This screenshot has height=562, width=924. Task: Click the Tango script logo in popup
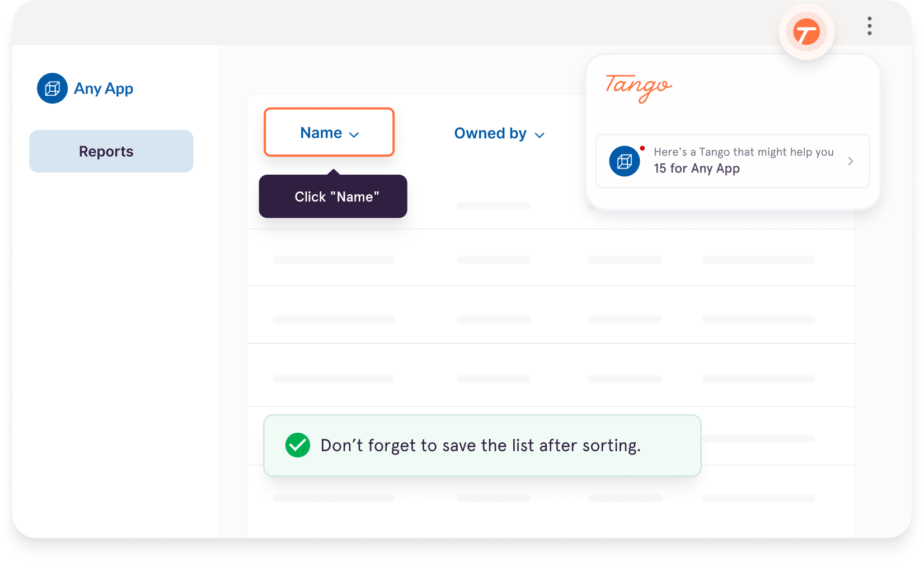639,88
